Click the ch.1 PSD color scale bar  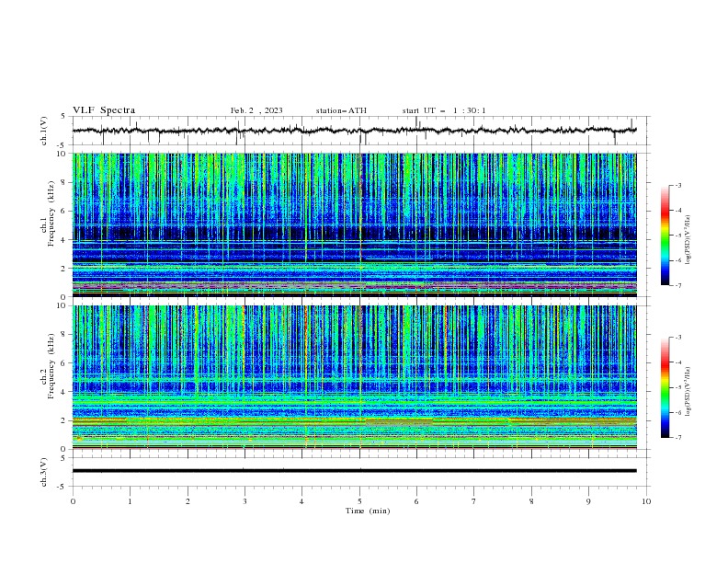[x=665, y=236]
